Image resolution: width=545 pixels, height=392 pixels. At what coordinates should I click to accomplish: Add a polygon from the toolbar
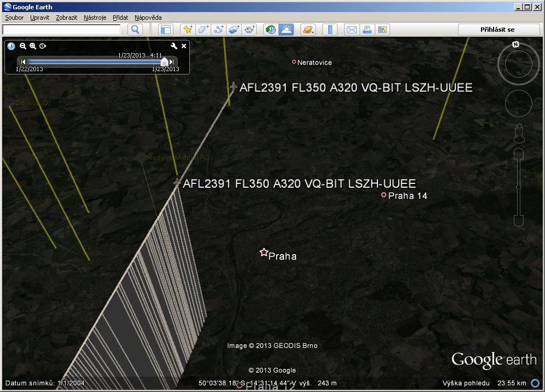pyautogui.click(x=204, y=30)
